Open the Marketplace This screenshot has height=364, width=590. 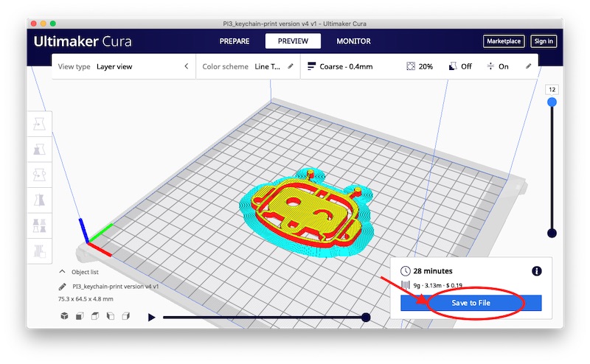(504, 41)
